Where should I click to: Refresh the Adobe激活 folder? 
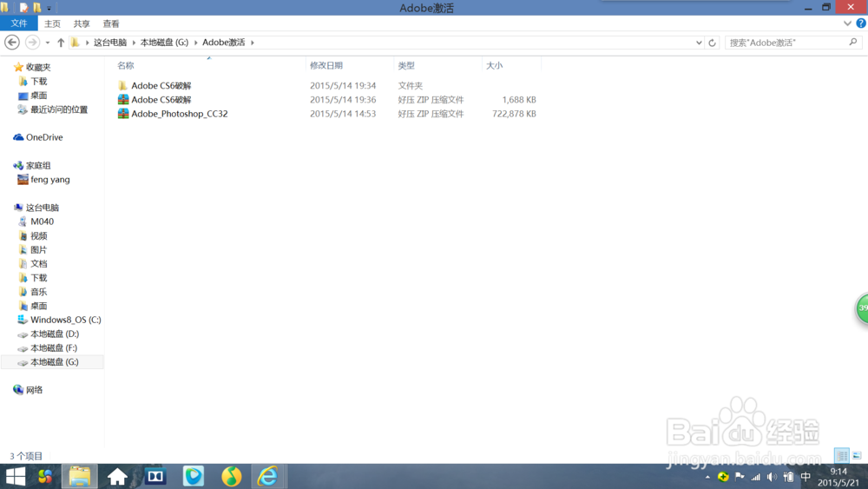(712, 43)
